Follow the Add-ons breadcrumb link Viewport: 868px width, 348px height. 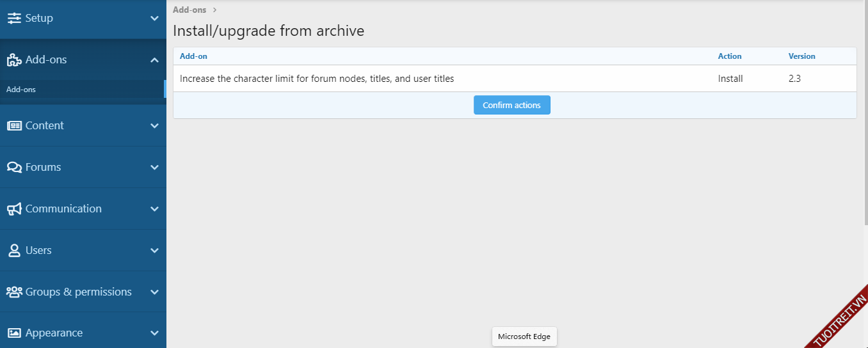click(x=189, y=10)
